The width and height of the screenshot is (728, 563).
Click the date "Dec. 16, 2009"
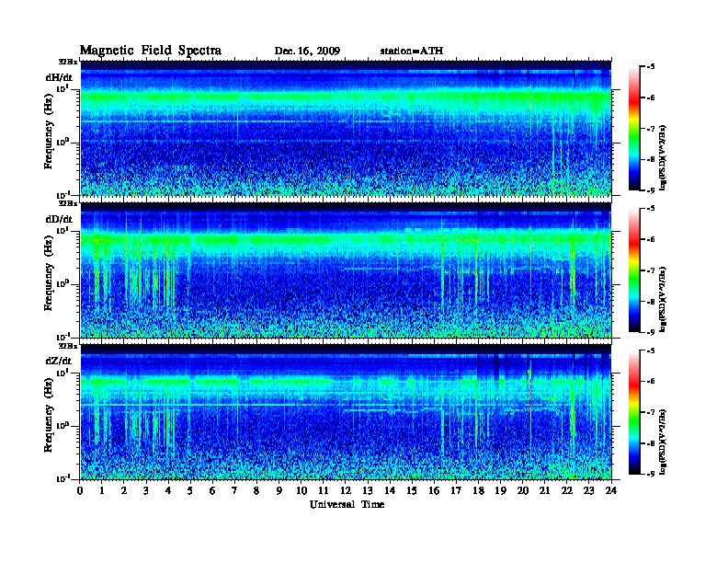pos(307,52)
